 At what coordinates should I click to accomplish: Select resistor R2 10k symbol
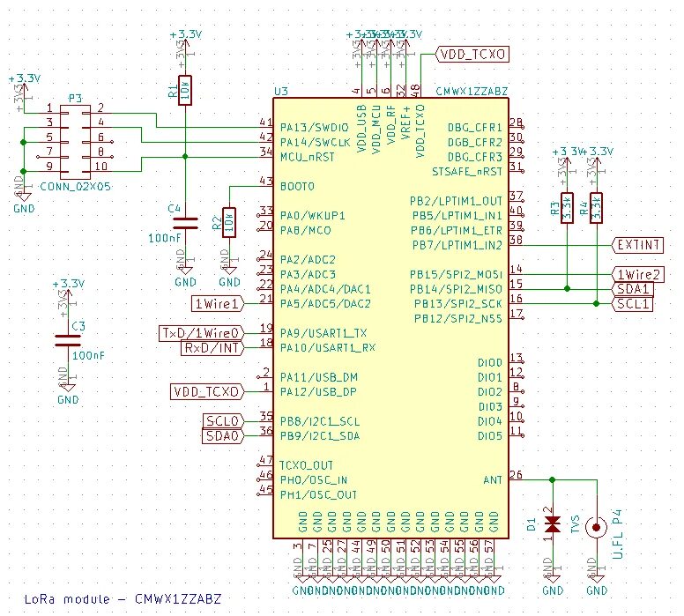pyautogui.click(x=229, y=222)
